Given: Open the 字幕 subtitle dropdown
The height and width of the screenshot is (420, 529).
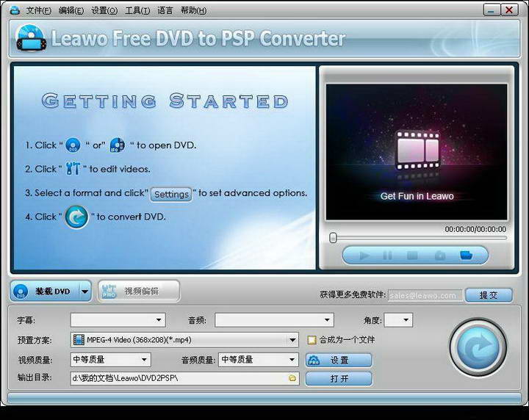Looking at the screenshot, I should point(118,320).
